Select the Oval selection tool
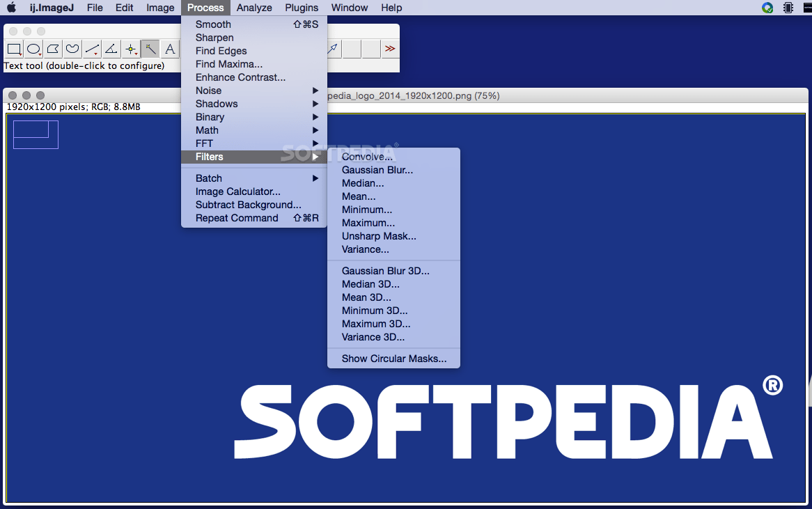Screen dimensions: 812x509 33,49
